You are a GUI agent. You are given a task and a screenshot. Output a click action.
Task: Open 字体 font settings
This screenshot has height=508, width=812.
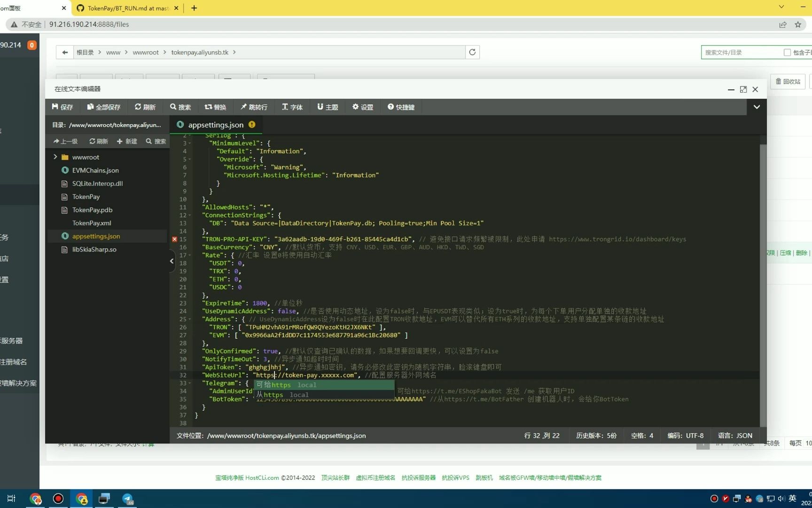292,107
